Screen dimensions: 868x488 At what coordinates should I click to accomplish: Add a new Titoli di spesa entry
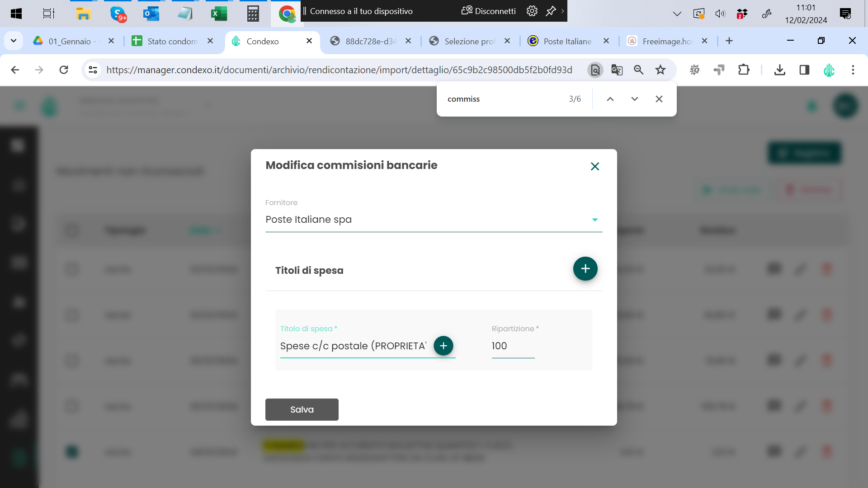tap(585, 269)
